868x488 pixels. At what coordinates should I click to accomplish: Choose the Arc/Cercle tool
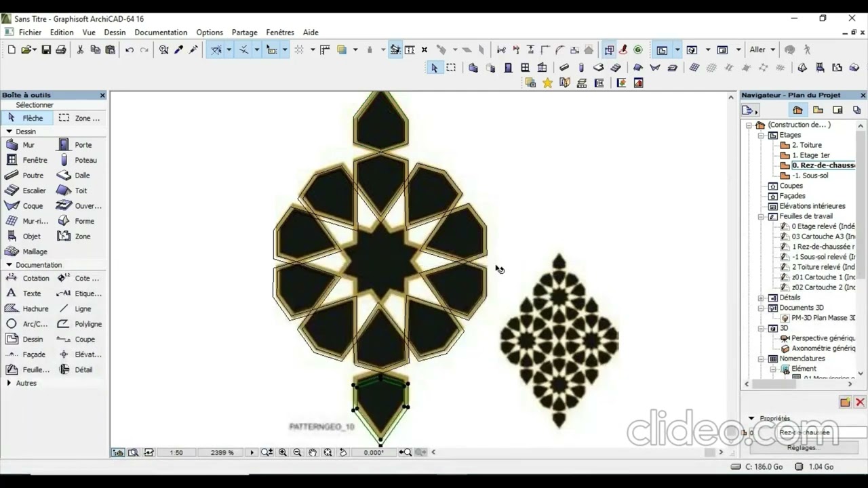(27, 324)
